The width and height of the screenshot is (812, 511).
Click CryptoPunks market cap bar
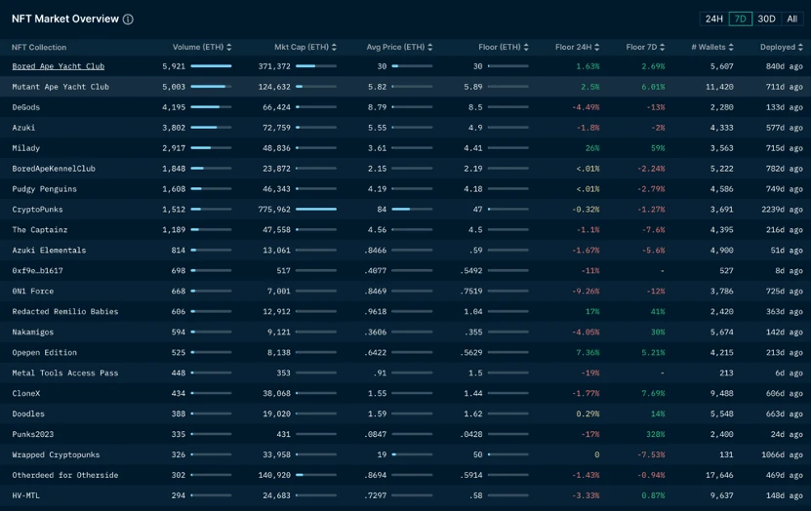pyautogui.click(x=315, y=210)
